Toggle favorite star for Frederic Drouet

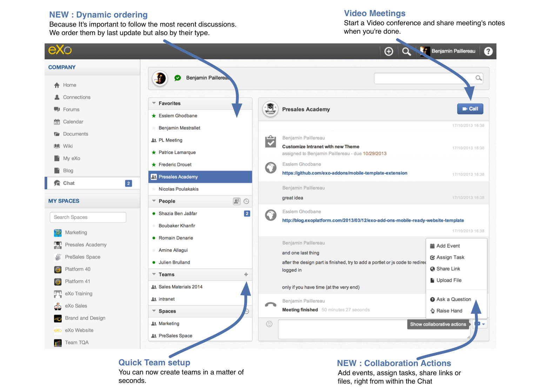(x=154, y=165)
